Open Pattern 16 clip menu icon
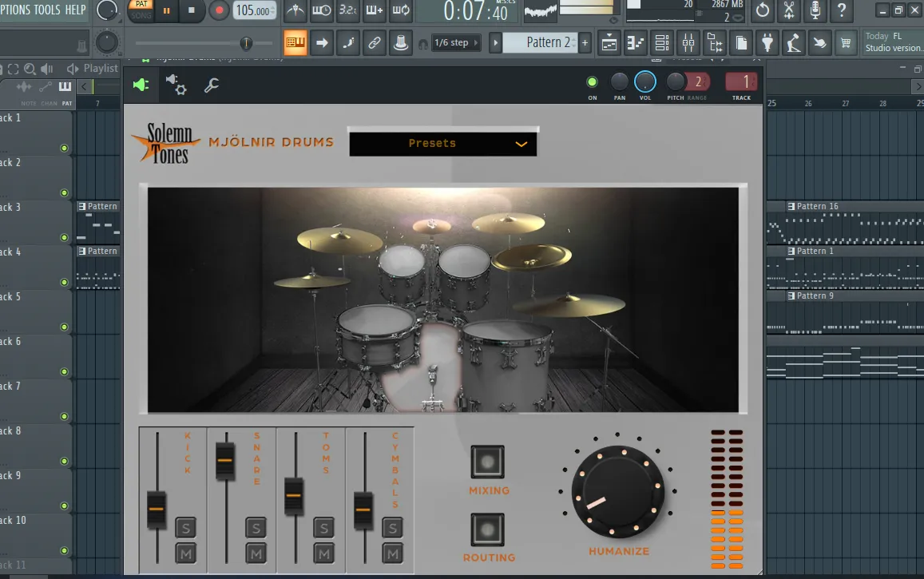This screenshot has width=924, height=579. (x=791, y=206)
